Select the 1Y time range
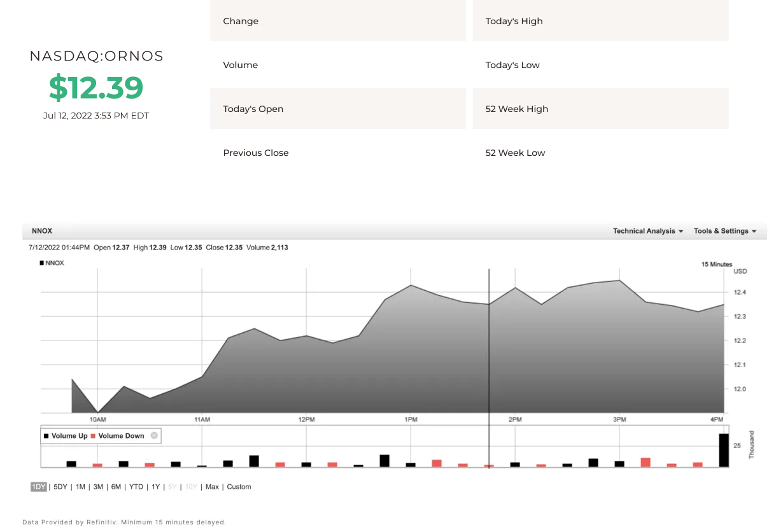Viewport: 783px width, 532px height. coord(155,487)
